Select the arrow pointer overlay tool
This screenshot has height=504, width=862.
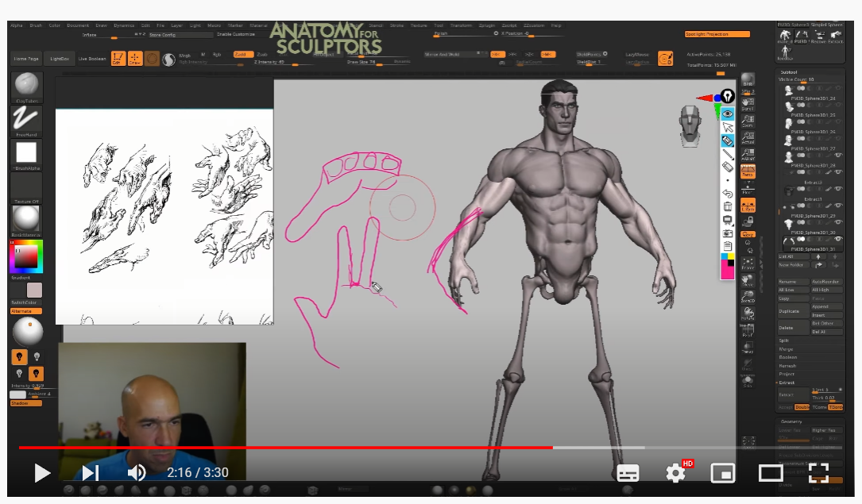tap(727, 127)
